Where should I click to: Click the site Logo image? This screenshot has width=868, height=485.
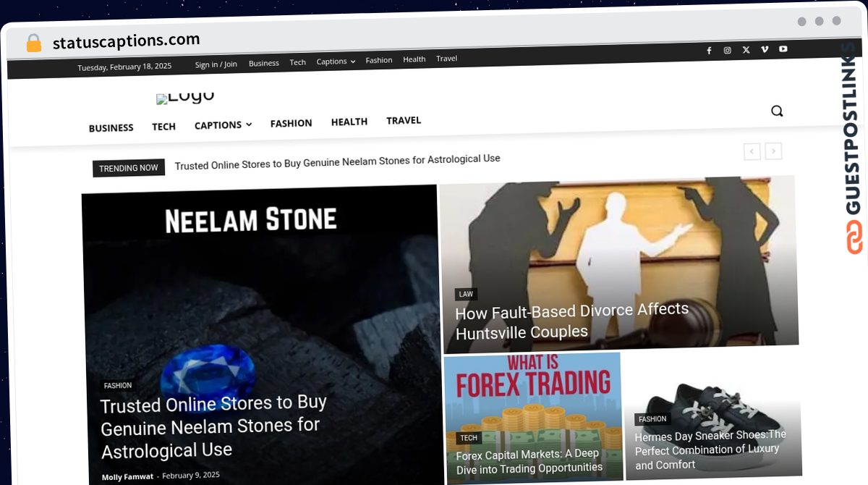pyautogui.click(x=185, y=97)
